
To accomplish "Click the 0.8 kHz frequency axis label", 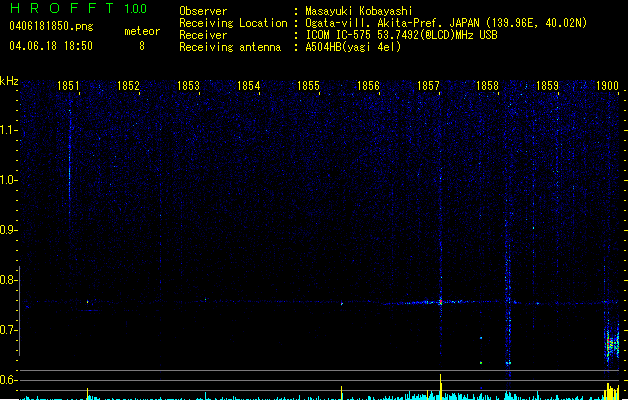I will pos(8,280).
